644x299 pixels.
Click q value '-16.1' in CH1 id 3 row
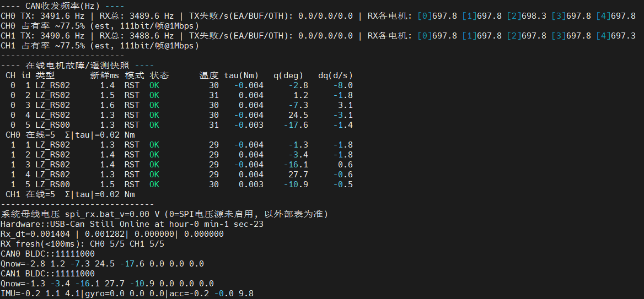296,165
